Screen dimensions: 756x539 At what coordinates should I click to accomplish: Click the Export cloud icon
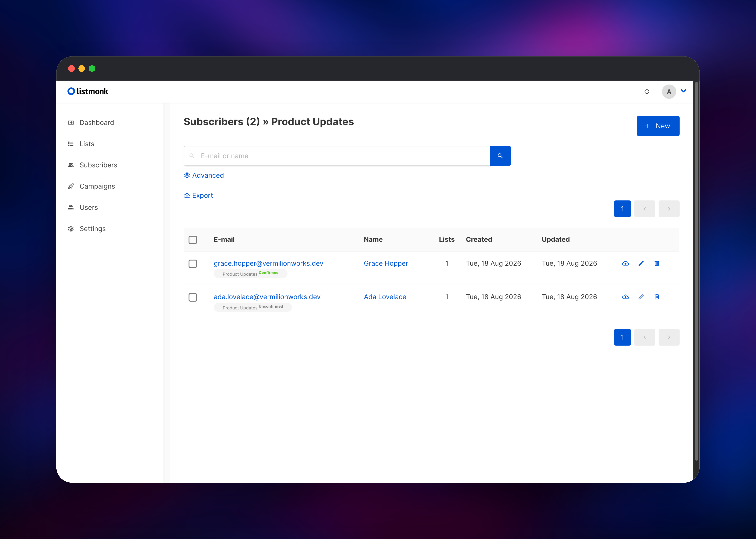pyautogui.click(x=187, y=196)
